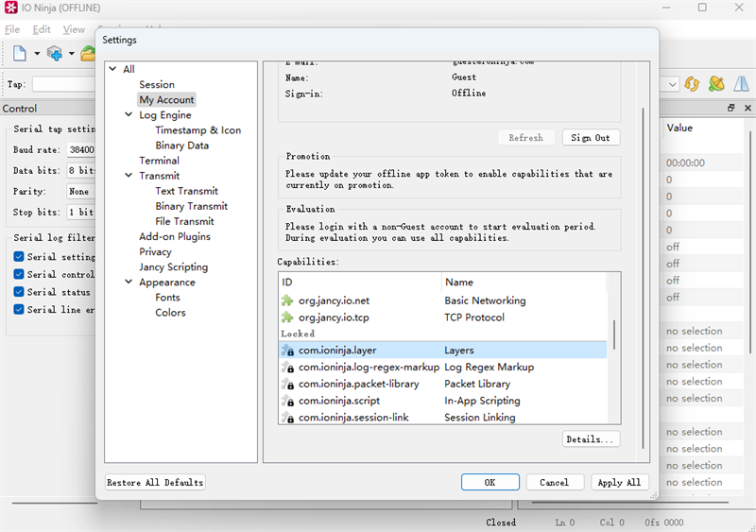756x532 pixels.
Task: Open File Transmit settings
Action: [x=184, y=221]
